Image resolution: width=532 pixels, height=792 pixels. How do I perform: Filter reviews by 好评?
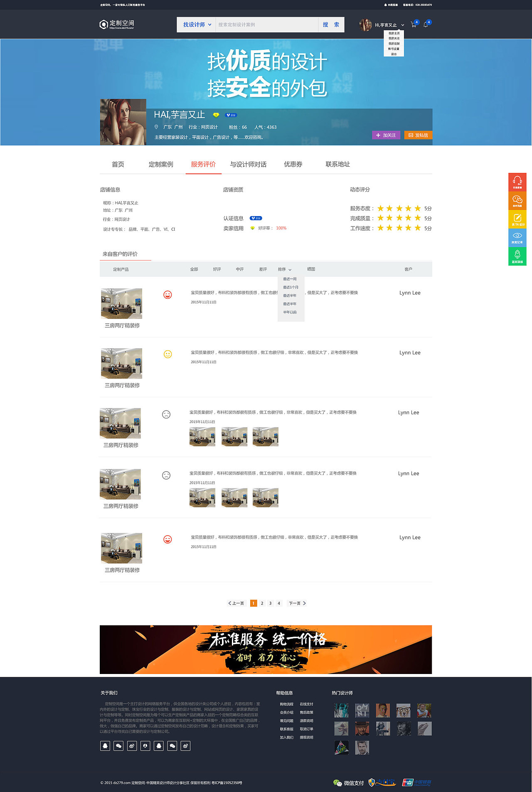point(217,269)
